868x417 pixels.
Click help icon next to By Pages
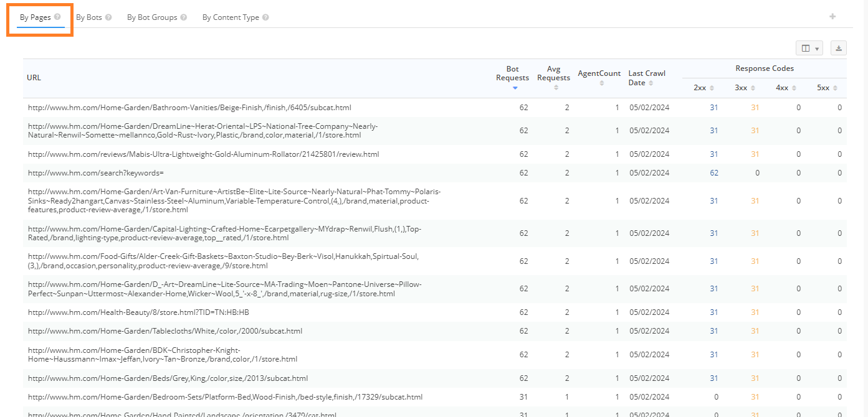[x=57, y=17]
